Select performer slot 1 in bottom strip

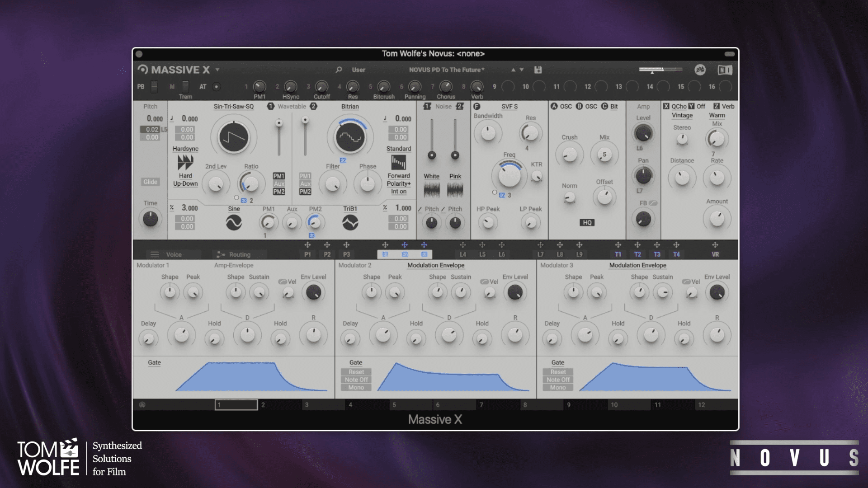coord(236,405)
